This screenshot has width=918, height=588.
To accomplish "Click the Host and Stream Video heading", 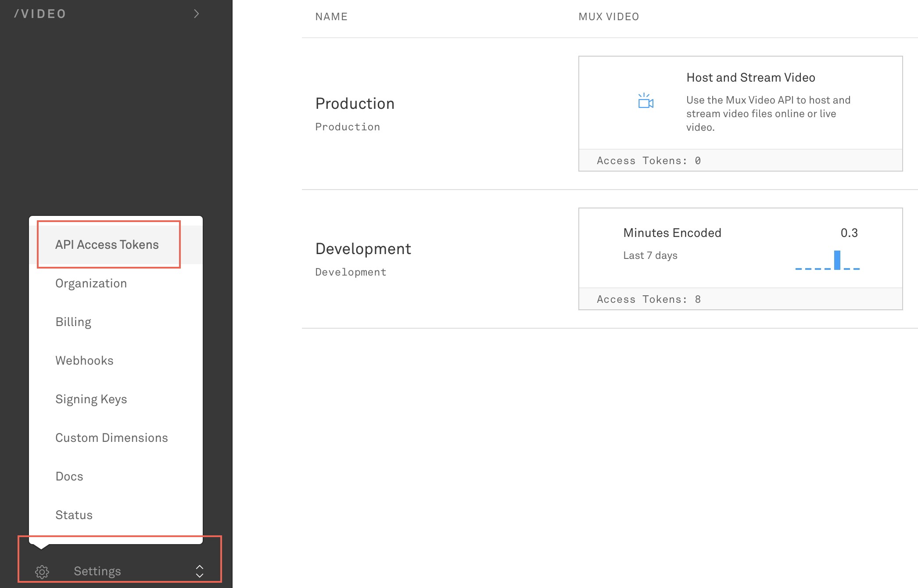I will tap(751, 78).
